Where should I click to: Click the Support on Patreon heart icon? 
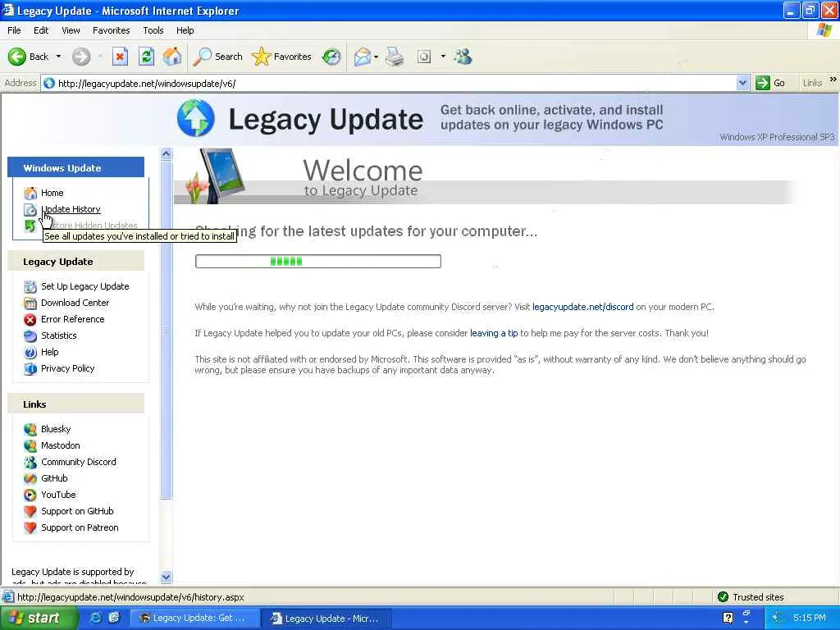[30, 528]
